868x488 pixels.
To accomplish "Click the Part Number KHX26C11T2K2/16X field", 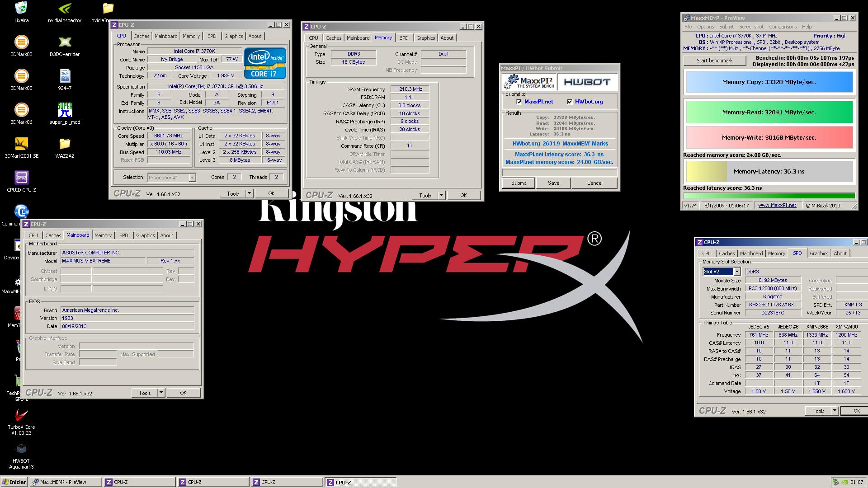I will tap(773, 305).
